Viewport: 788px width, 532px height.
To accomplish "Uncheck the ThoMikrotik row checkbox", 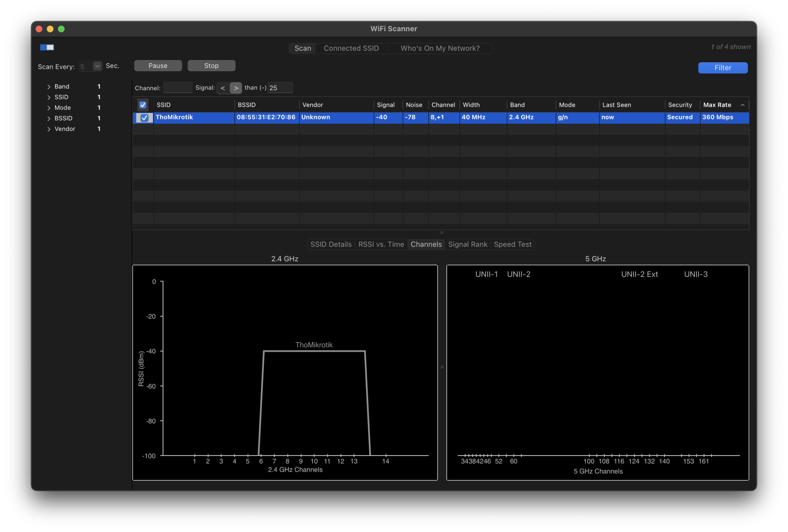I will click(x=144, y=117).
